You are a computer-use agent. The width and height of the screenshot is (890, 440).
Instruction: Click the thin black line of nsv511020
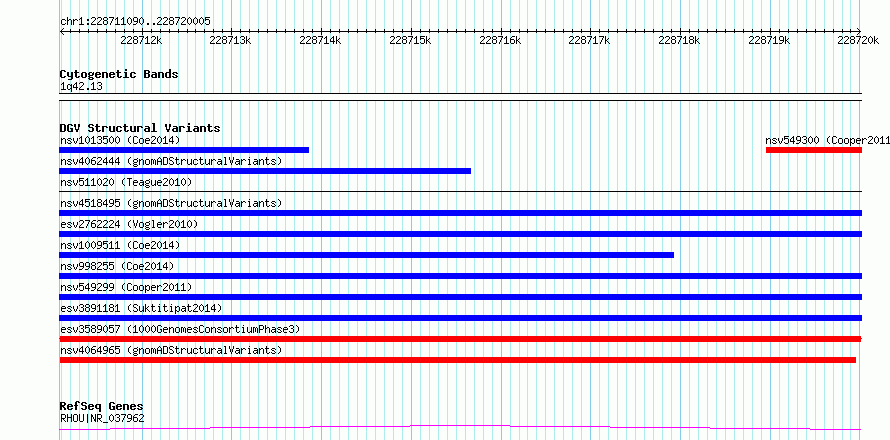461,191
